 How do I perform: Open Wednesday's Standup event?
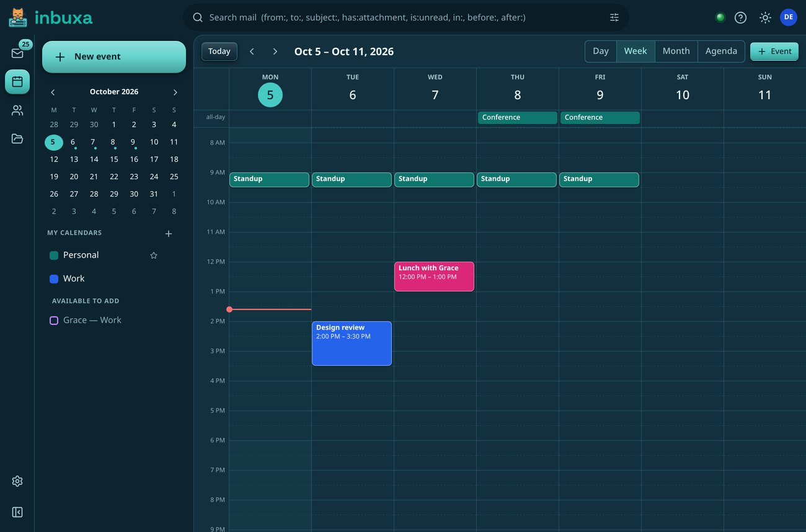[434, 180]
